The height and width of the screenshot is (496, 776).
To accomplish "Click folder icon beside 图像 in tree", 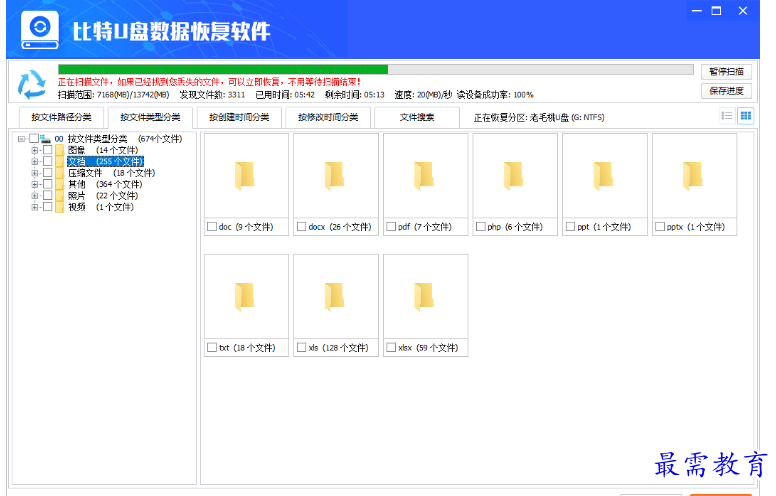I will pyautogui.click(x=60, y=150).
